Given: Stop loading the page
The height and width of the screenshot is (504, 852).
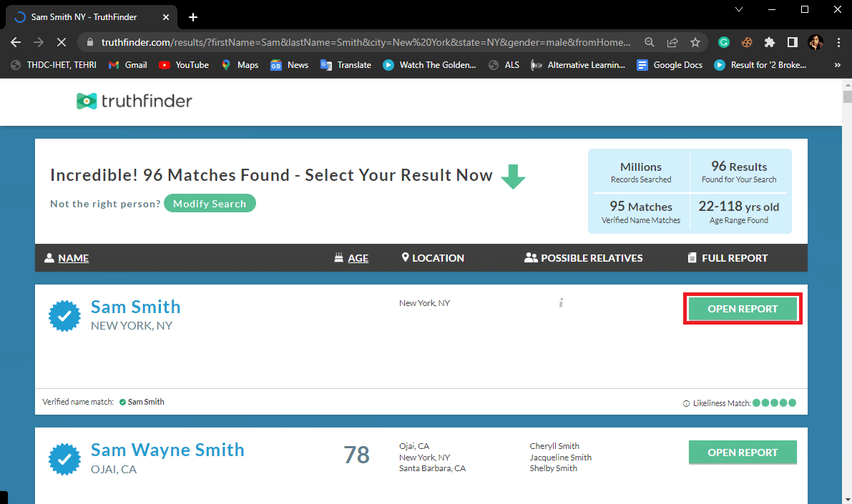Looking at the screenshot, I should click(62, 42).
